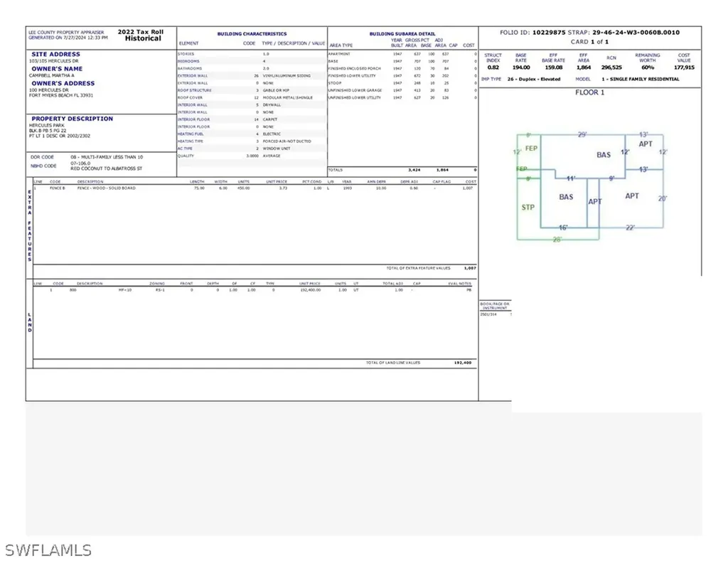Click the 2022 Tax Roll Historical title
Viewport: 728px width, 561px height.
click(144, 35)
